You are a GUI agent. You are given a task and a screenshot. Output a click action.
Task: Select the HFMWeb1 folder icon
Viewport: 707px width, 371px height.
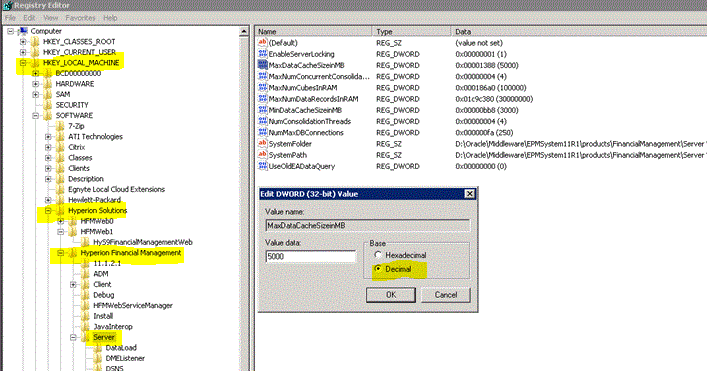tap(73, 232)
